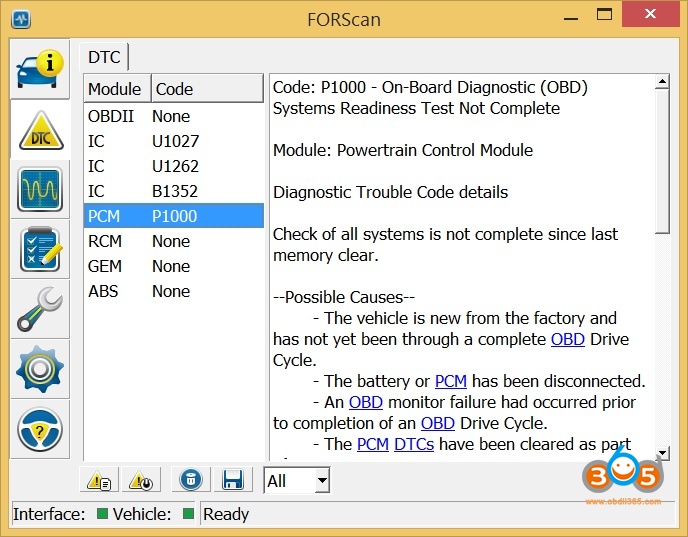Click the PCM link in 'battery or PCM'
688x537 pixels.
coord(451,381)
